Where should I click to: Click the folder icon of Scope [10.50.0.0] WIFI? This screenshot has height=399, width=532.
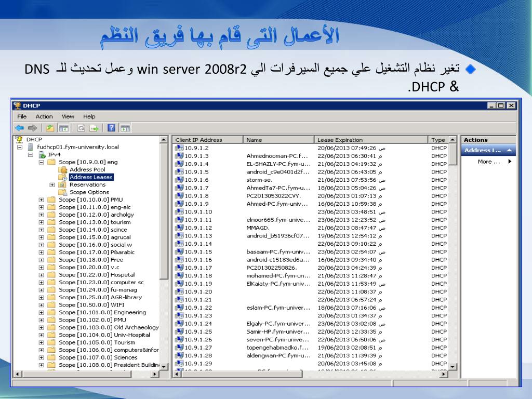tap(51, 304)
